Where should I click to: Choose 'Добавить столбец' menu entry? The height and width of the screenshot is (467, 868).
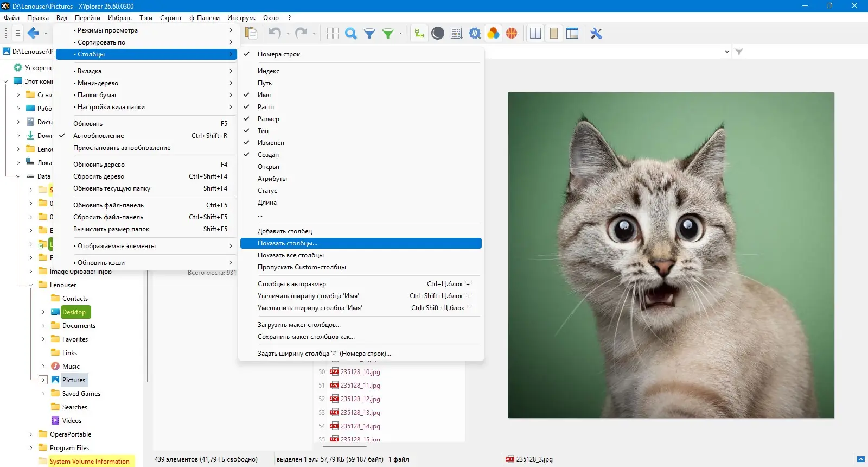(361, 231)
